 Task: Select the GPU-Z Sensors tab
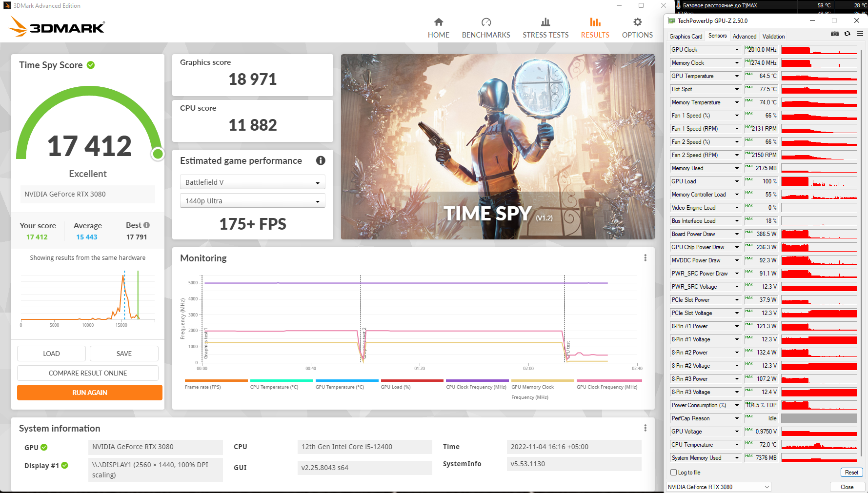click(x=717, y=36)
